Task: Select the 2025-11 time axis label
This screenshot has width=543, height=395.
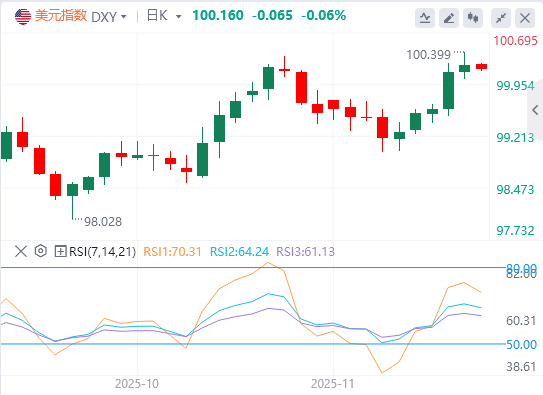Action: click(332, 384)
